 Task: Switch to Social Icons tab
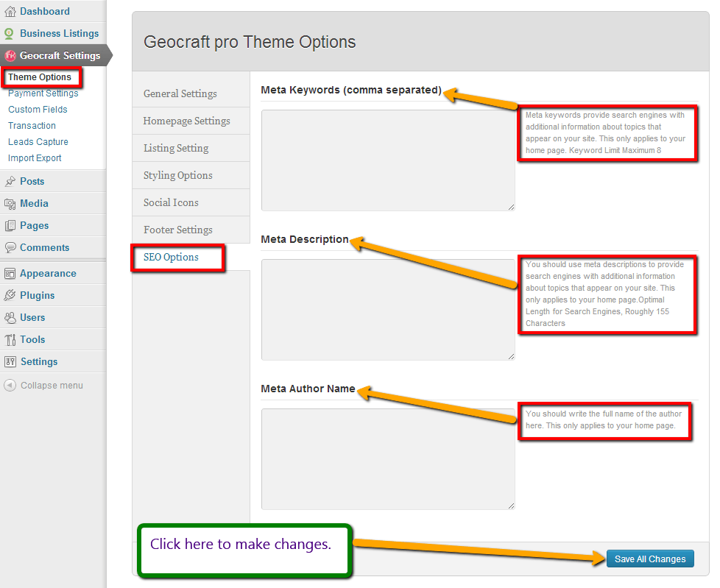pyautogui.click(x=191, y=202)
